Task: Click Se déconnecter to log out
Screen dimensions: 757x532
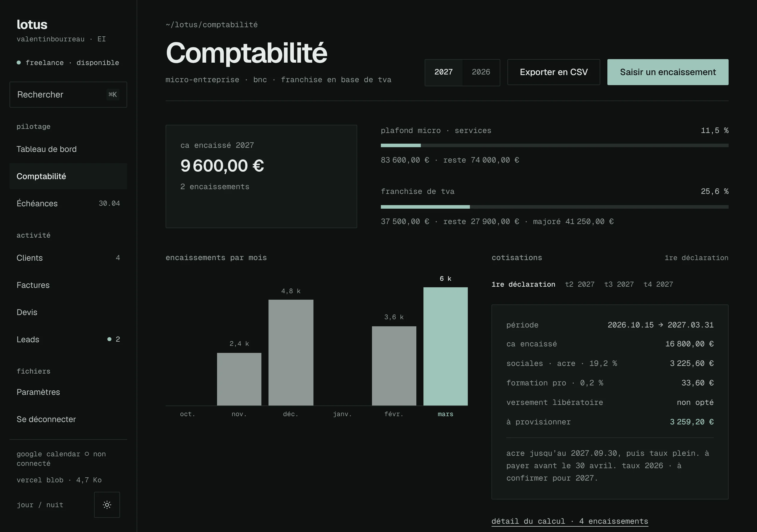Action: 68,419
